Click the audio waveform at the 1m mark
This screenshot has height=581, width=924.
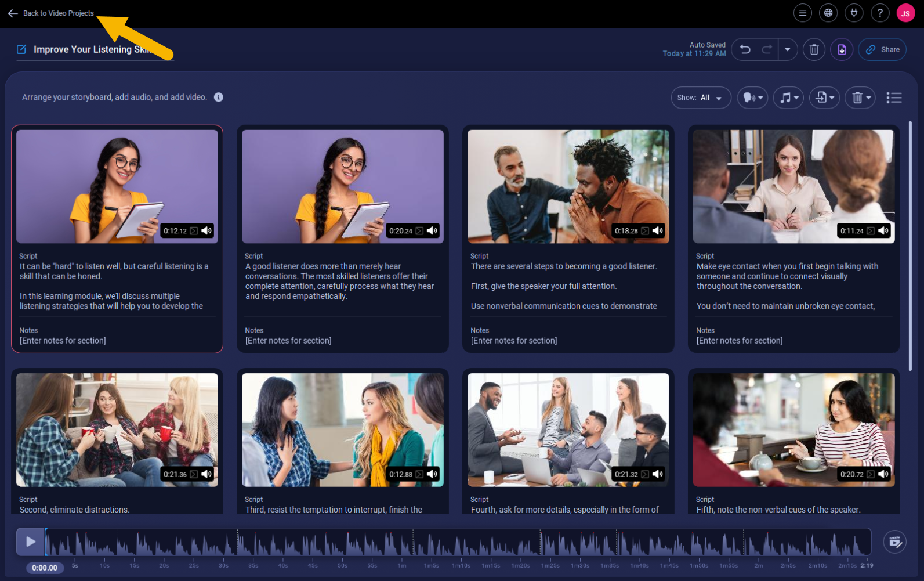point(402,542)
